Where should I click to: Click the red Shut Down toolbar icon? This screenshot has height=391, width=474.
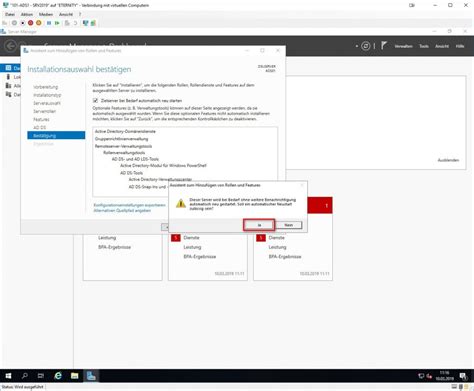pyautogui.click(x=31, y=23)
